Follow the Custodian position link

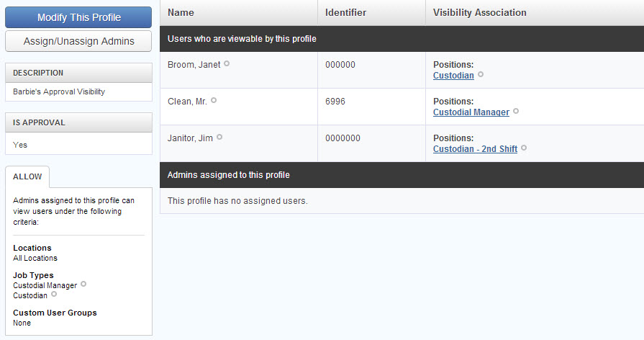(453, 75)
